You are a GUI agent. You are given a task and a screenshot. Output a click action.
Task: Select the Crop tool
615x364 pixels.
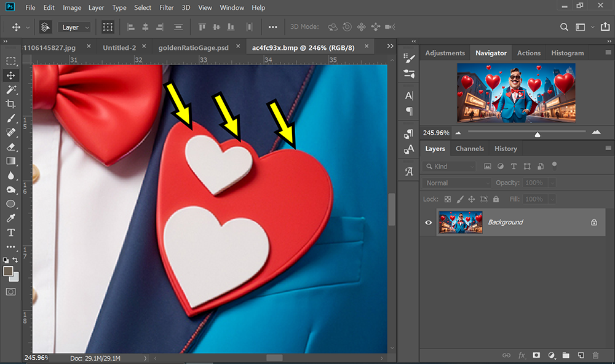(10, 105)
